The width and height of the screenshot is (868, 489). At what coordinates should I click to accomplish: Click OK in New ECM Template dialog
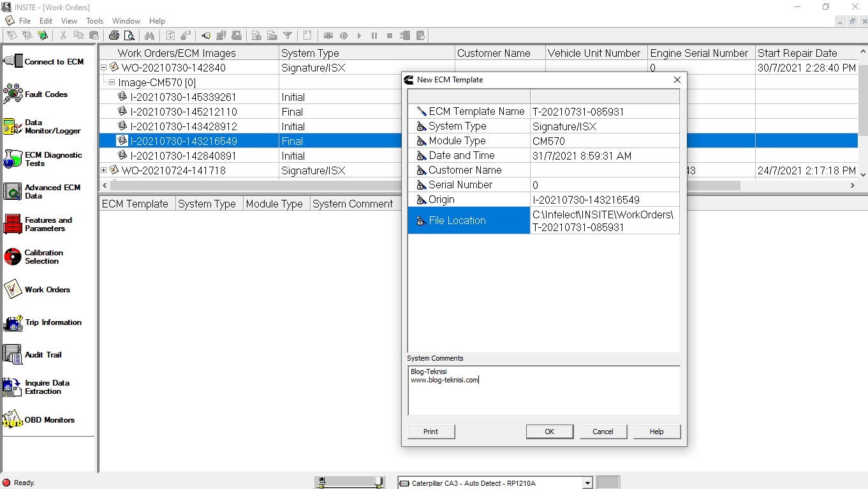[549, 432]
